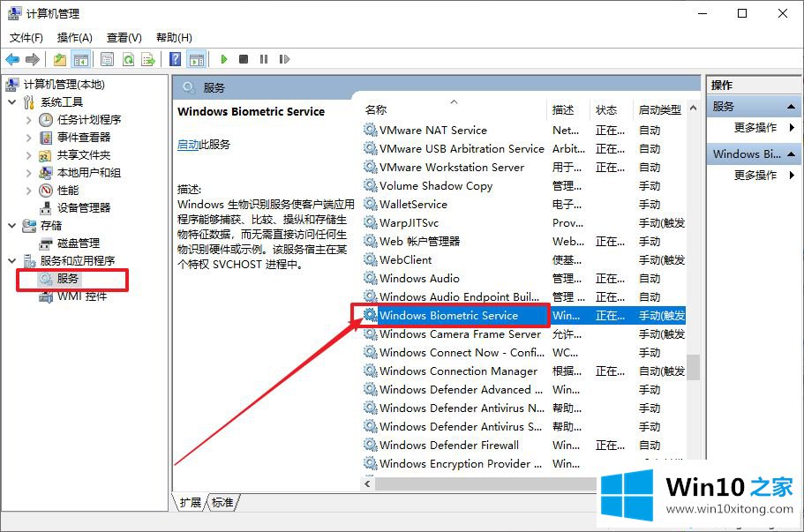Image resolution: width=804 pixels, height=532 pixels.
Task: Sort services by 启动类型 column header
Action: (x=660, y=109)
